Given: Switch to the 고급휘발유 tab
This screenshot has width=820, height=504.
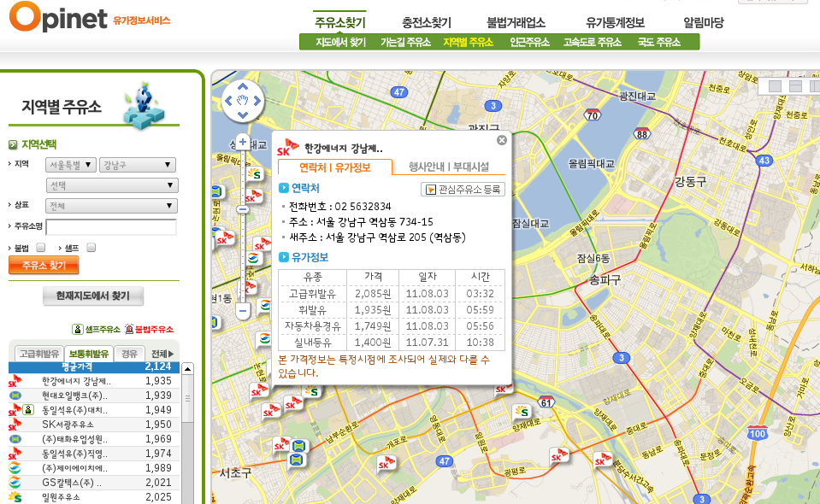Looking at the screenshot, I should coord(38,354).
